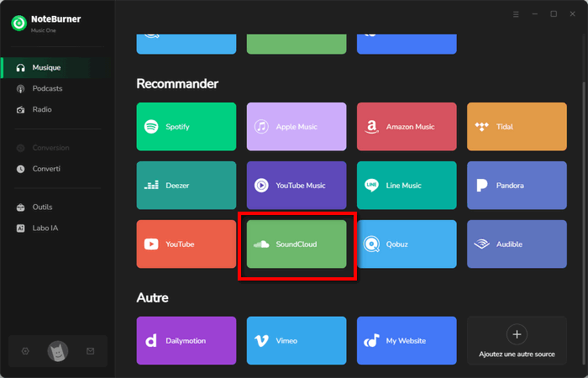Open Musique section in sidebar
This screenshot has width=588, height=378.
coord(57,68)
